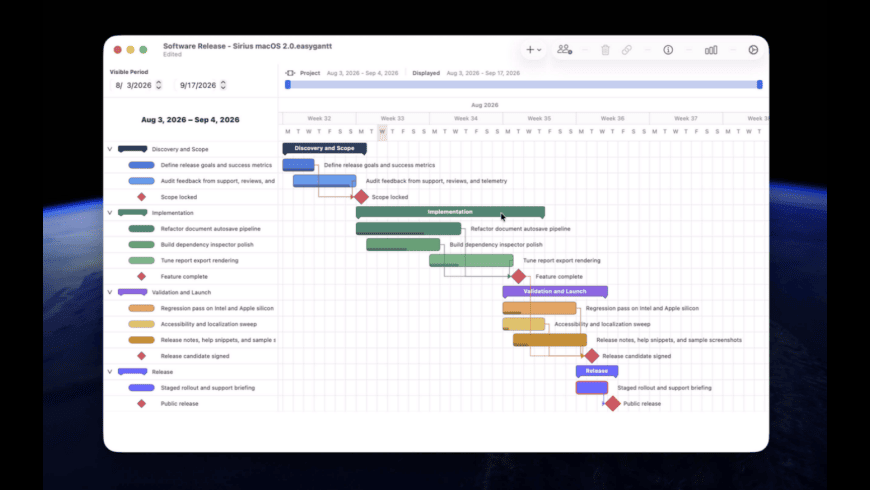Select Release notes row in task list

point(191,340)
